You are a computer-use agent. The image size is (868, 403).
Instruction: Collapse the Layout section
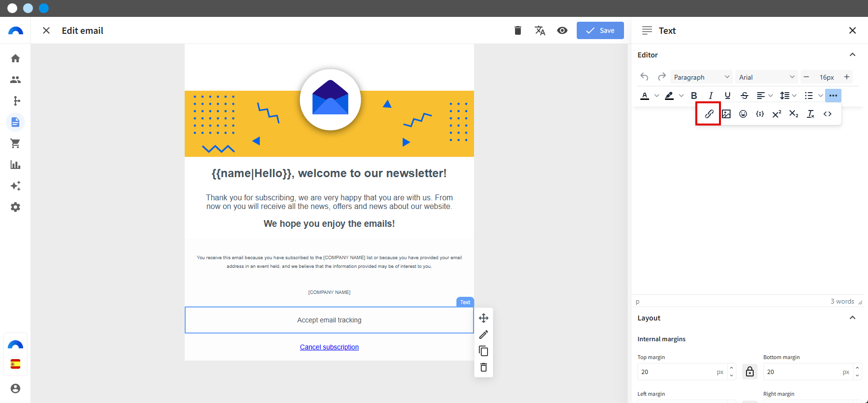(853, 318)
